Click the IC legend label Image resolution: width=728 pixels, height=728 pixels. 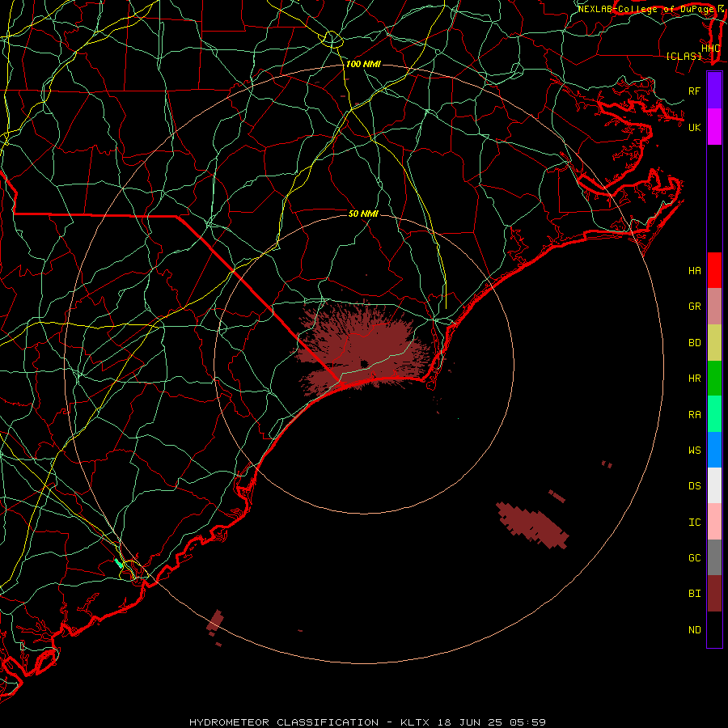(x=694, y=523)
